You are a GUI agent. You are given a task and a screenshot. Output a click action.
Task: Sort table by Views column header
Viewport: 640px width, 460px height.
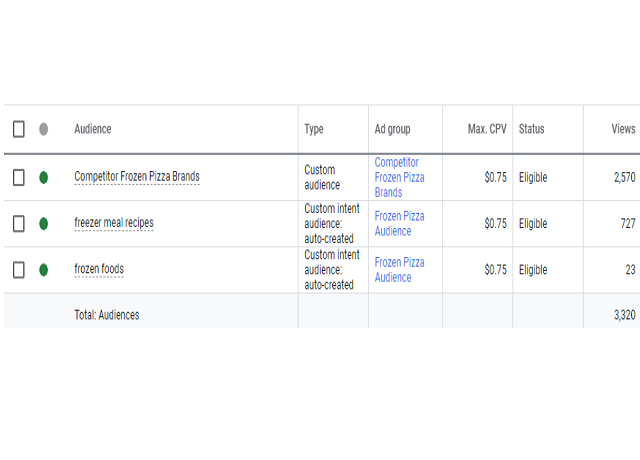(x=622, y=129)
